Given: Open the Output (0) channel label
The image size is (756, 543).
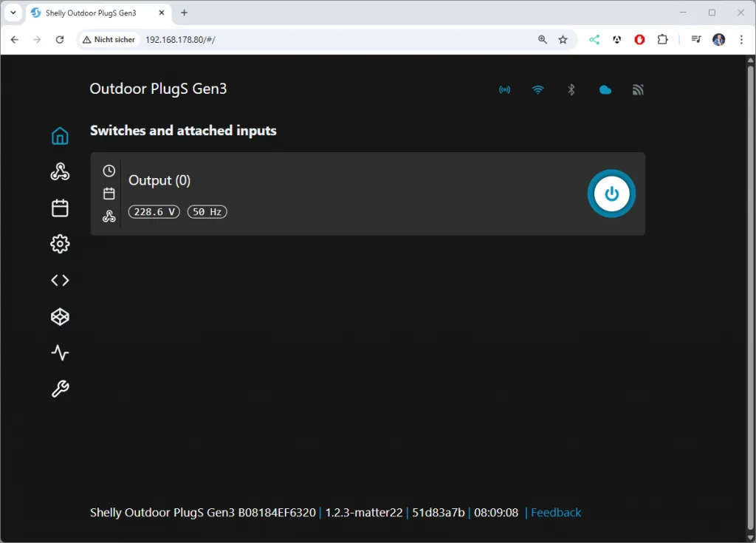Looking at the screenshot, I should pyautogui.click(x=159, y=180).
